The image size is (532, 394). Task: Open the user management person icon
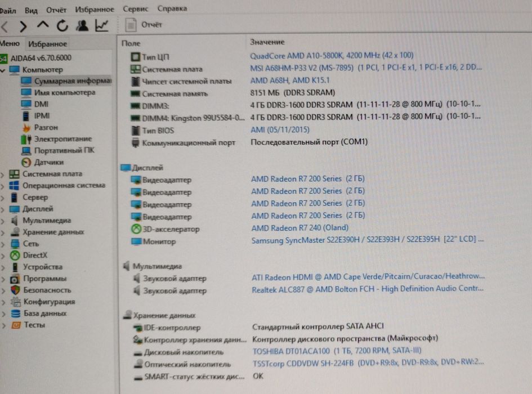(x=82, y=25)
